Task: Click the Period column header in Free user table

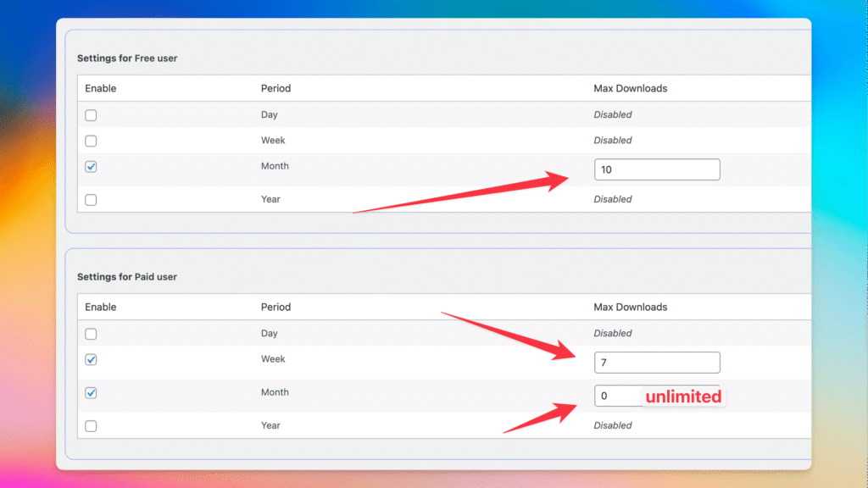Action: (x=275, y=88)
